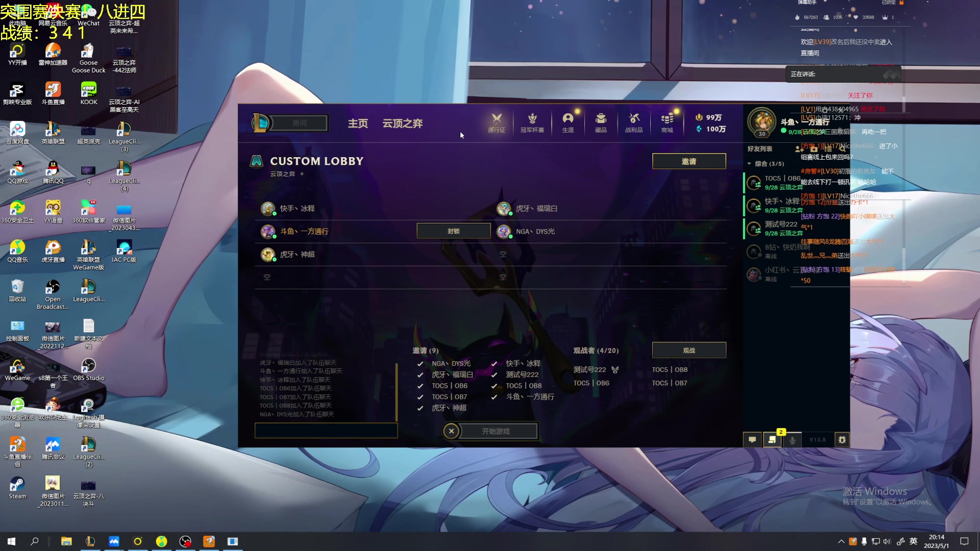Open the League client taskbar icon

click(x=90, y=541)
